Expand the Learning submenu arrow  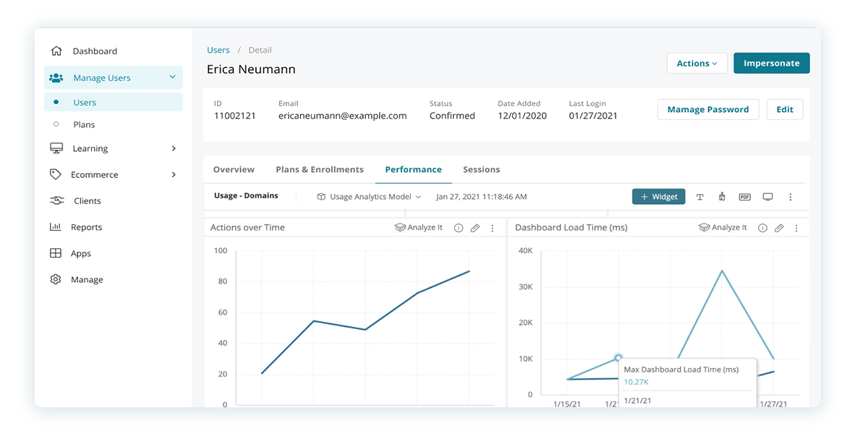[x=174, y=148]
